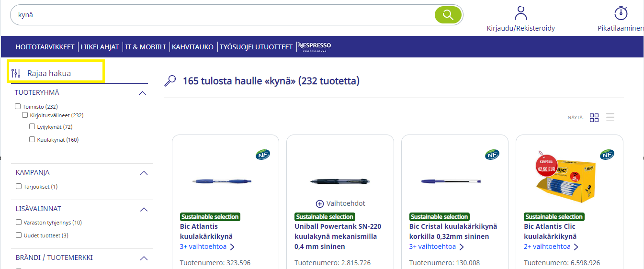
Task: Click Sustainable selection badge on Bic Cristal
Action: [x=439, y=217]
